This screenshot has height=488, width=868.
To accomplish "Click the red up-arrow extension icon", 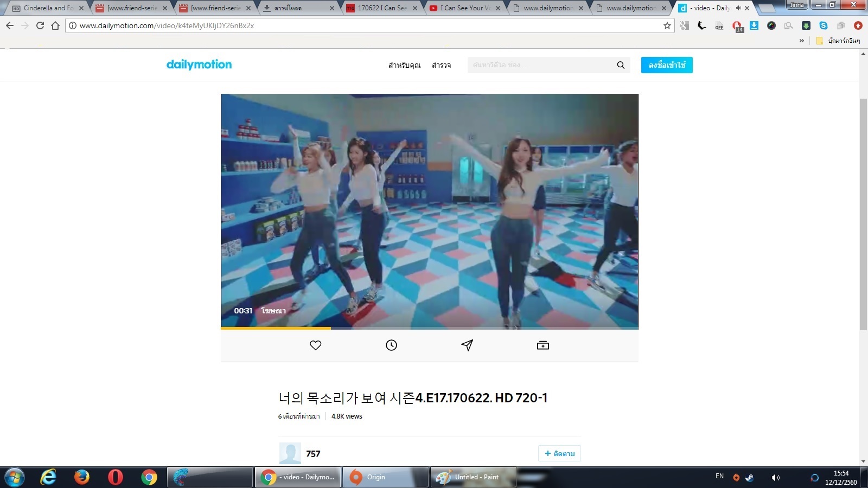I will coord(858,25).
